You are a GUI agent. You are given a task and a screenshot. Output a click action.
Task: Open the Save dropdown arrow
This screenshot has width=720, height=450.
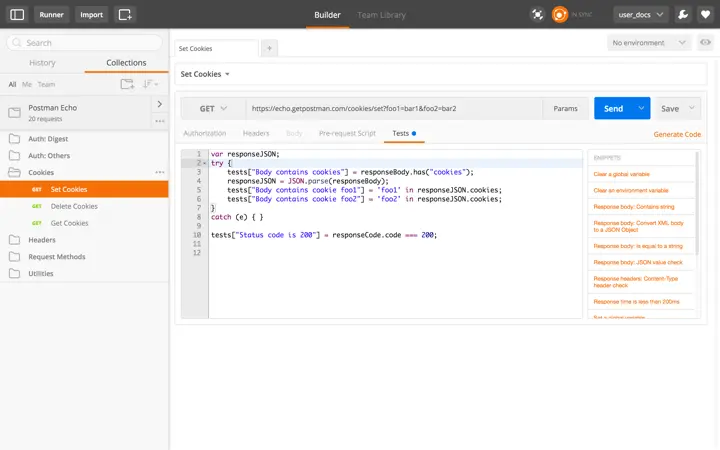[692, 108]
